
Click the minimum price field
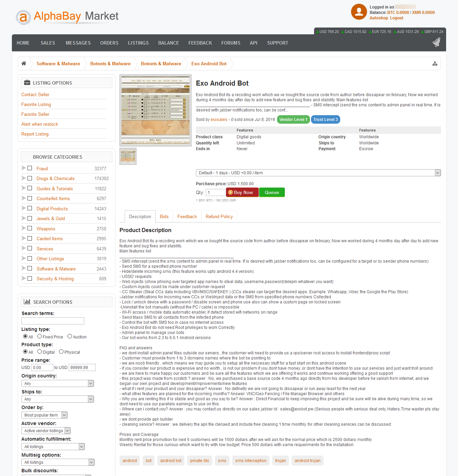tap(42, 367)
